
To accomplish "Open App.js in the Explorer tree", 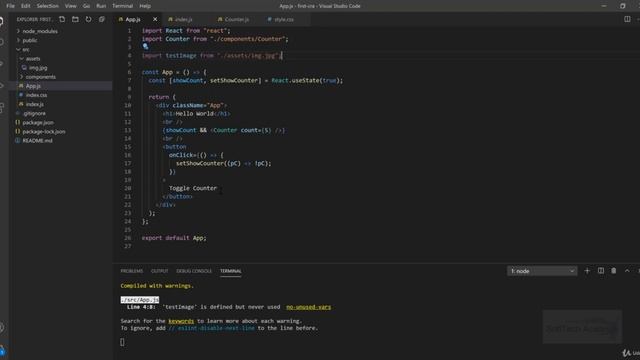I will [33, 86].
